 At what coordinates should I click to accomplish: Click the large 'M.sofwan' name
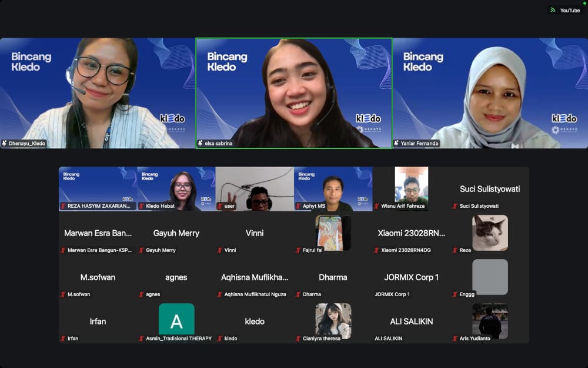point(98,277)
